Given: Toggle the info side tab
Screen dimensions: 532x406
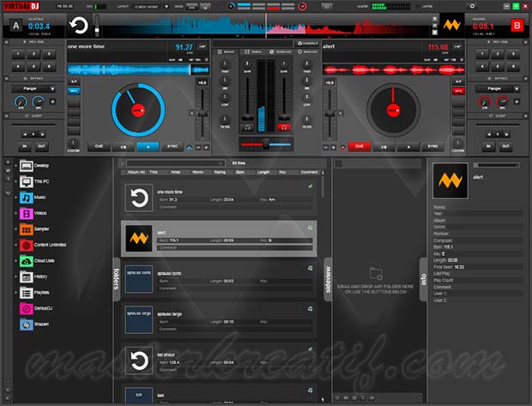Looking at the screenshot, I should coord(423,279).
